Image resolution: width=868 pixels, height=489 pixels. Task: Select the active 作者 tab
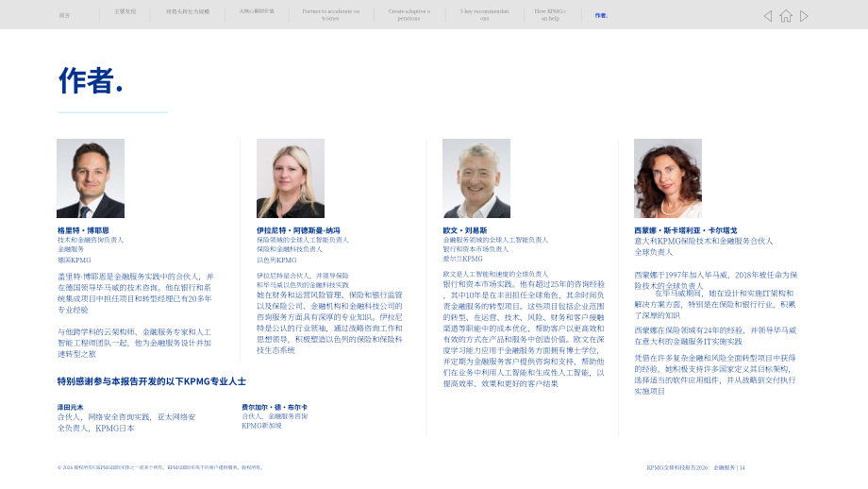[601, 15]
